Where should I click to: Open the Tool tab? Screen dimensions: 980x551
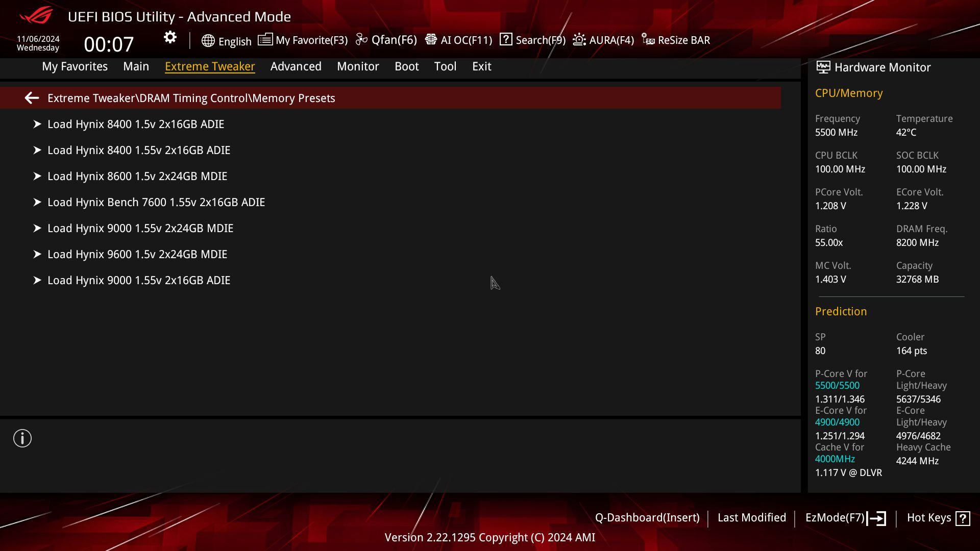[445, 66]
